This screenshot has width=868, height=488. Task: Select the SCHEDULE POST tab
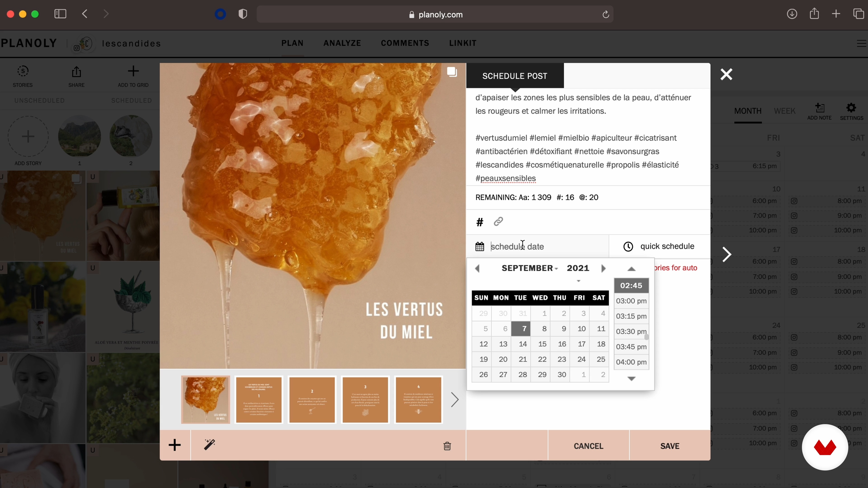[515, 76]
